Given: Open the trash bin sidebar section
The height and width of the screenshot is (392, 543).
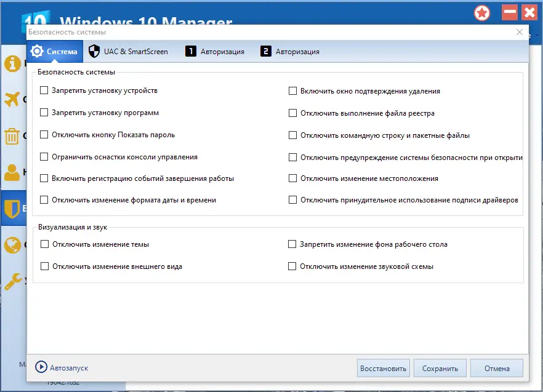Looking at the screenshot, I should tap(12, 136).
